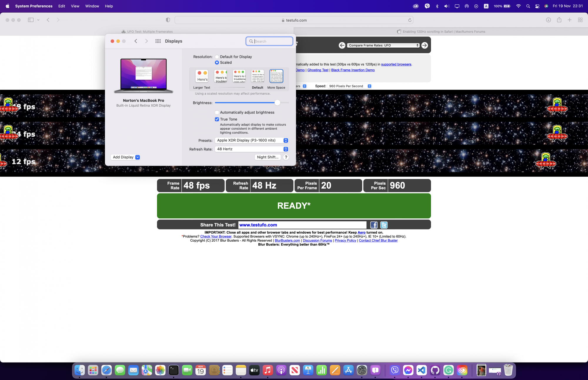Open the Window menu
Viewport: 588px width, 380px height.
click(92, 6)
